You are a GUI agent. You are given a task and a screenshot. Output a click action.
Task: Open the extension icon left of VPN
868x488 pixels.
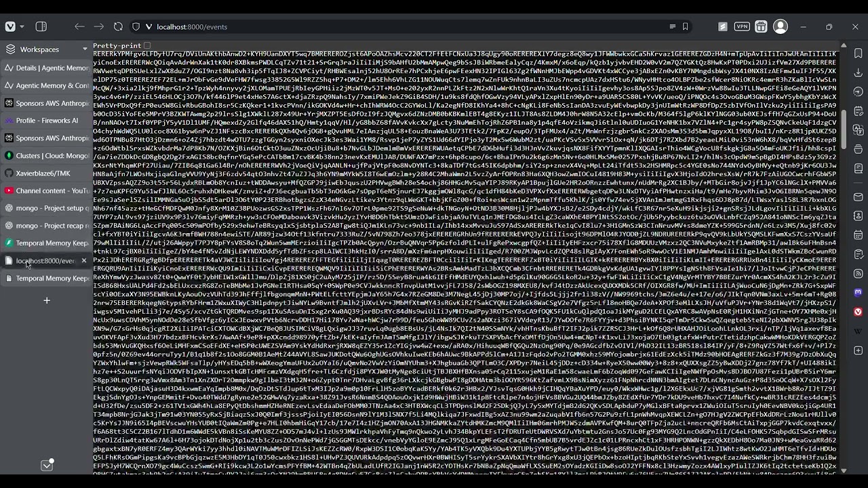(723, 26)
